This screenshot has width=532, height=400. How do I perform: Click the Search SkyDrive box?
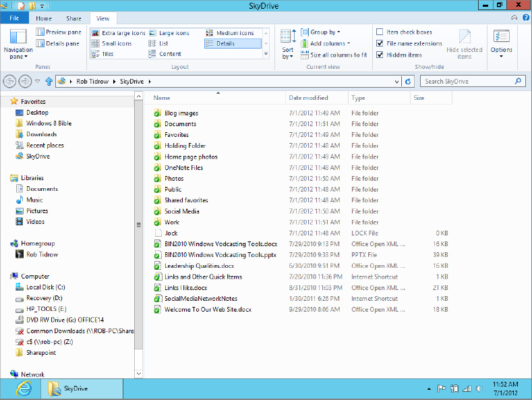(473, 82)
